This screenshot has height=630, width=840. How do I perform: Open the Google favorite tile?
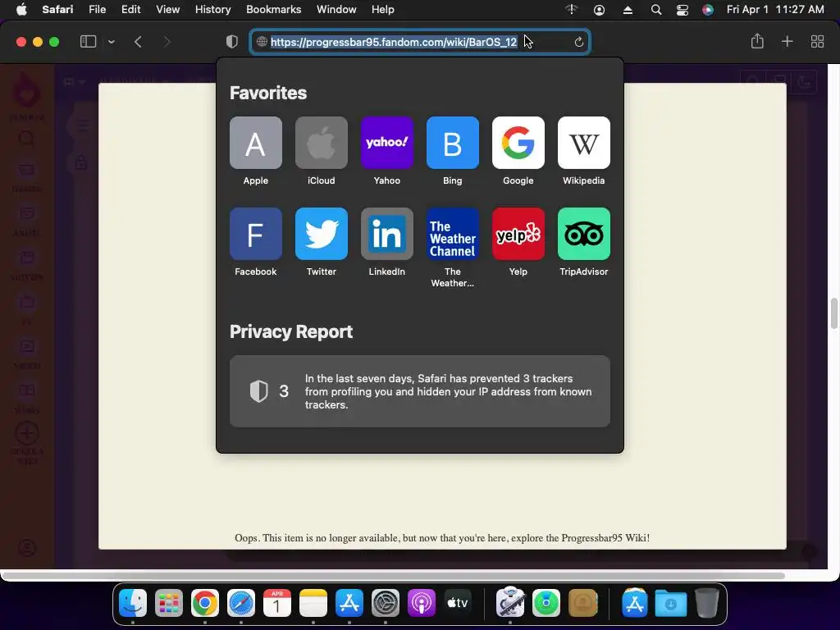(x=518, y=143)
